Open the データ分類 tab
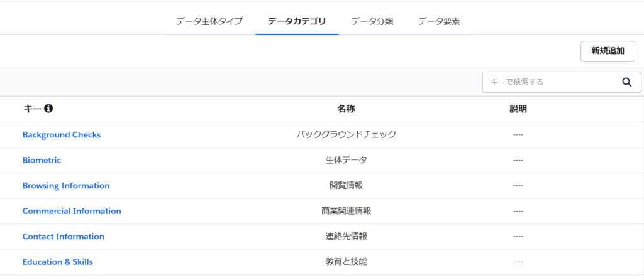 click(x=372, y=21)
